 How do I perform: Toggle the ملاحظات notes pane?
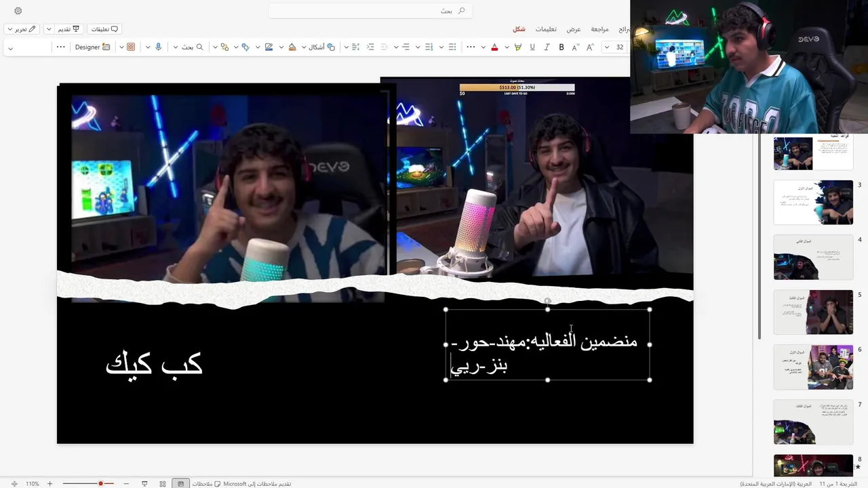pos(206,484)
